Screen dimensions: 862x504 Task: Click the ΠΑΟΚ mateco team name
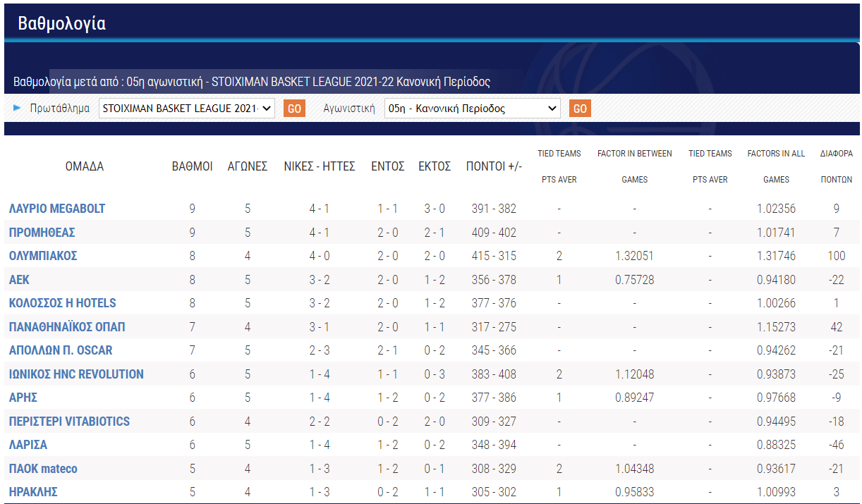(43, 469)
